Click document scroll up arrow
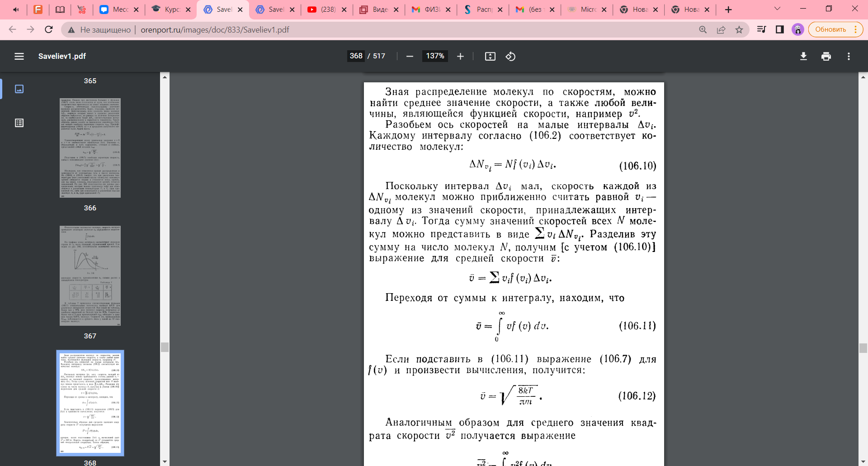Screen dimensions: 868x466 click(863, 77)
